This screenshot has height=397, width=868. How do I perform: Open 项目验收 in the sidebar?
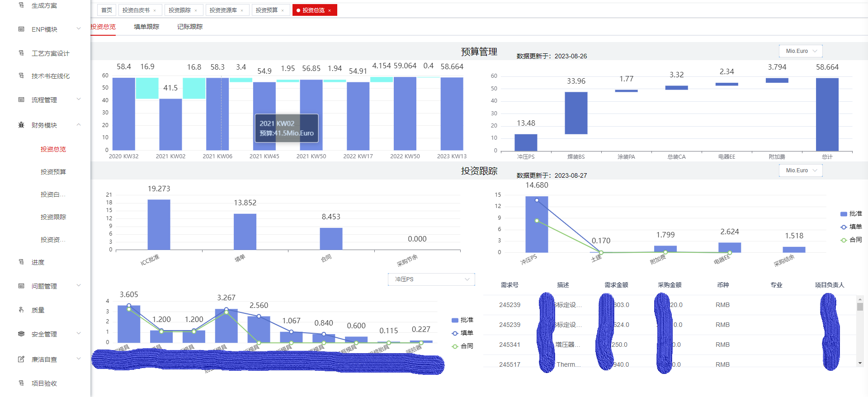point(44,383)
